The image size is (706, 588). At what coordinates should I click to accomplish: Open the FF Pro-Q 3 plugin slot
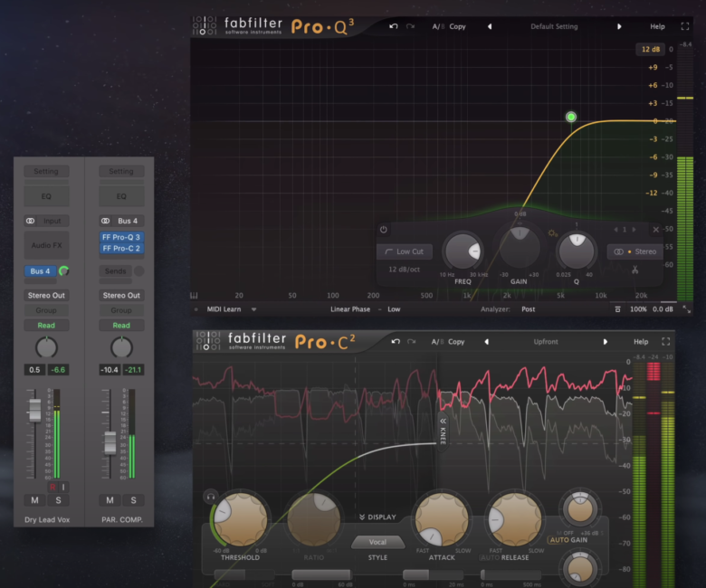pyautogui.click(x=121, y=237)
